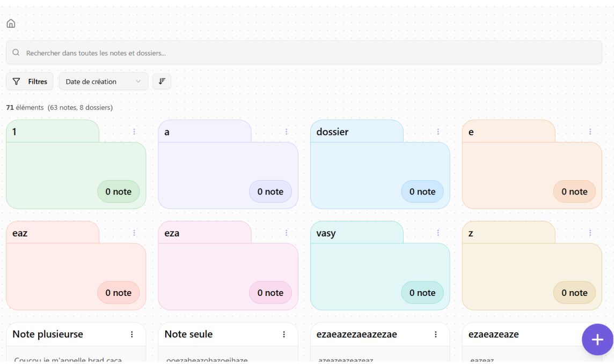Click the '0 note' badge on folder 'e'
This screenshot has width=614, height=364.
(574, 191)
